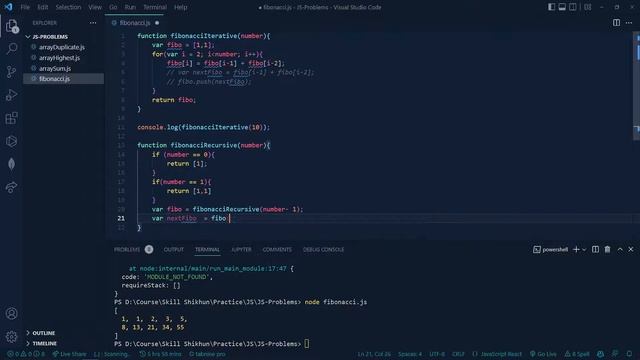
Task: Switch to the COMMENTS panel tab
Action: coord(277,249)
